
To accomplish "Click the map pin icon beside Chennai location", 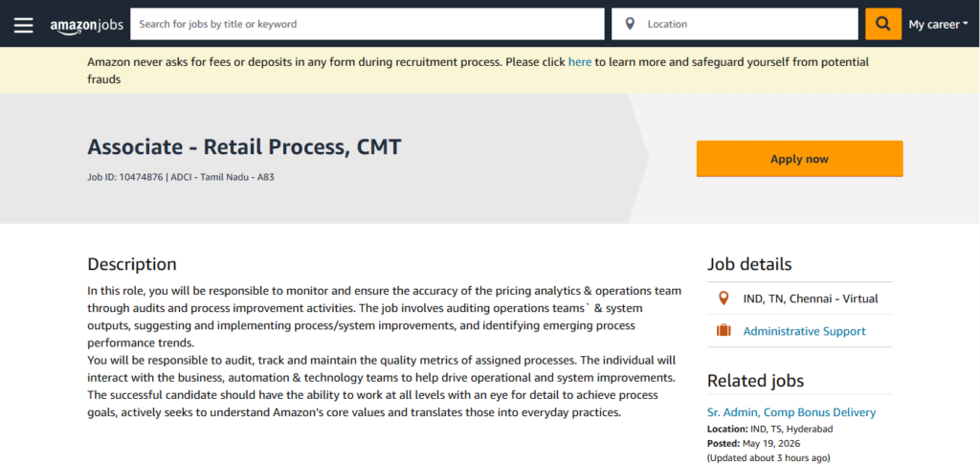I will pyautogui.click(x=724, y=298).
